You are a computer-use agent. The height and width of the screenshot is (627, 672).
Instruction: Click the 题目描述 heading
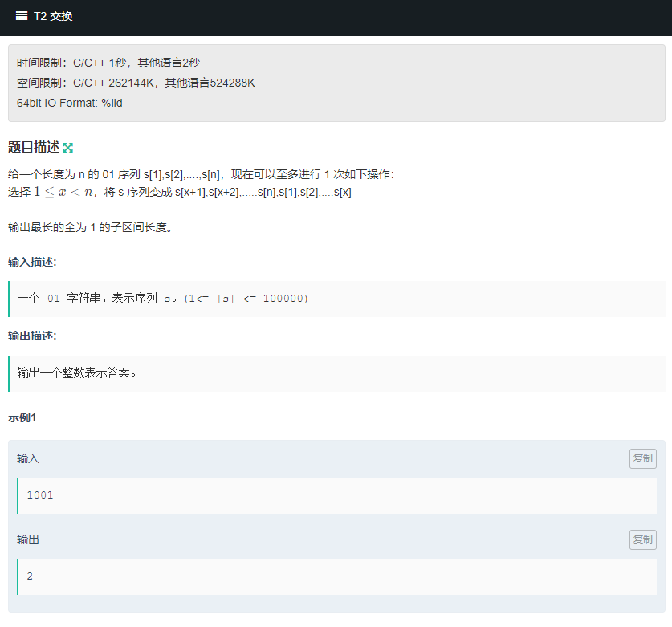[x=34, y=148]
